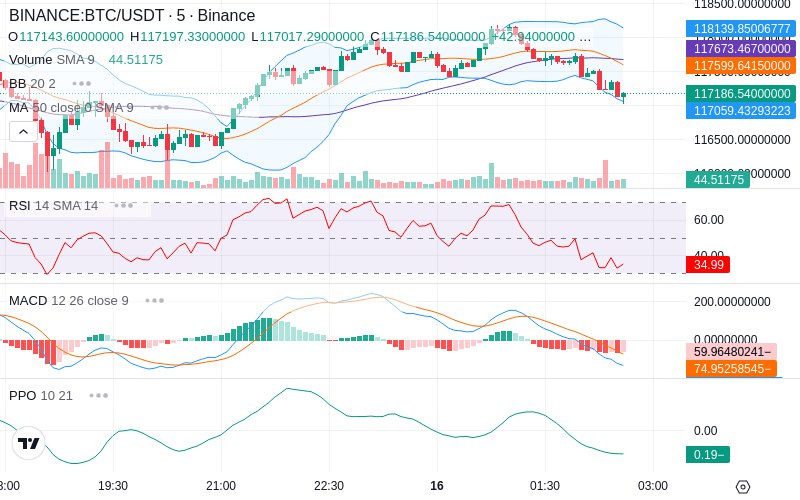Select the MA 50 close legend label
The height and width of the screenshot is (500, 800).
pos(71,108)
